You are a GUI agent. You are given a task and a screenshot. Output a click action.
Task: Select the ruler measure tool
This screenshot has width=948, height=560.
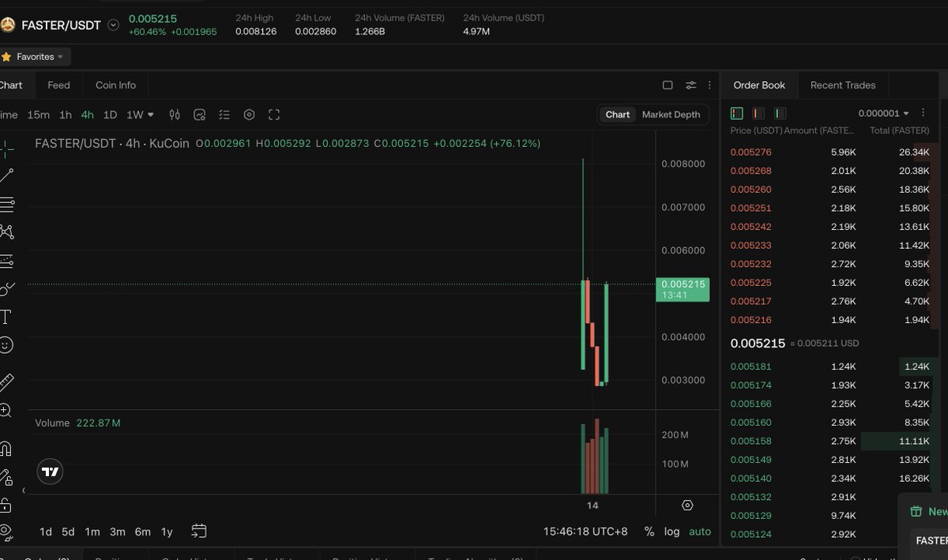point(6,382)
